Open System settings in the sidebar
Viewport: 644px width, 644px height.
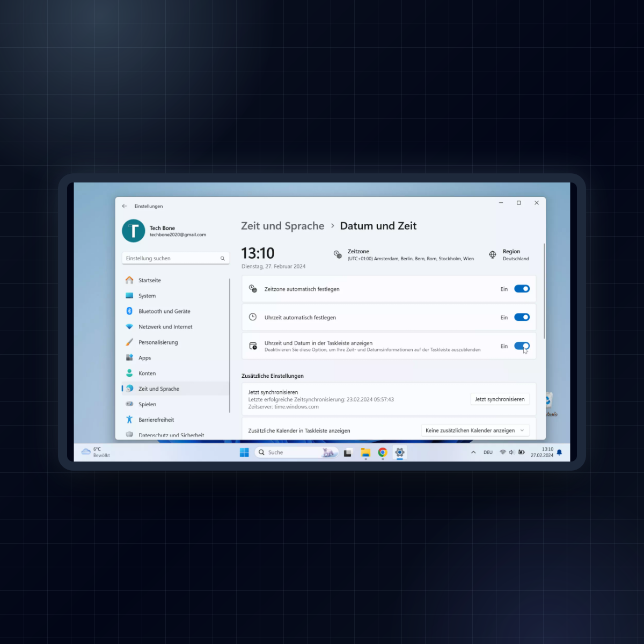click(175, 296)
